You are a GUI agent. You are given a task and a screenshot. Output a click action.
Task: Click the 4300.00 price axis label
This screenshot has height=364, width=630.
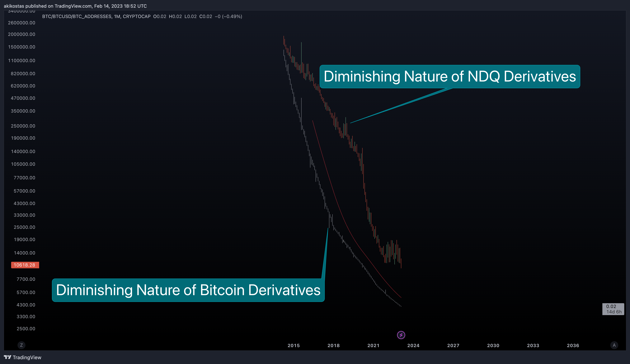point(26,305)
